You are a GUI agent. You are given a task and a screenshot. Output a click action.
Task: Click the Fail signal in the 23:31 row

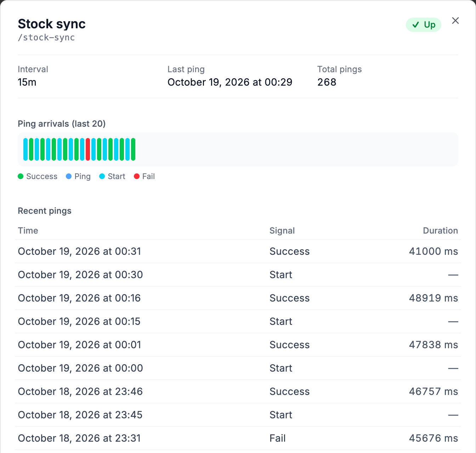[x=277, y=438]
